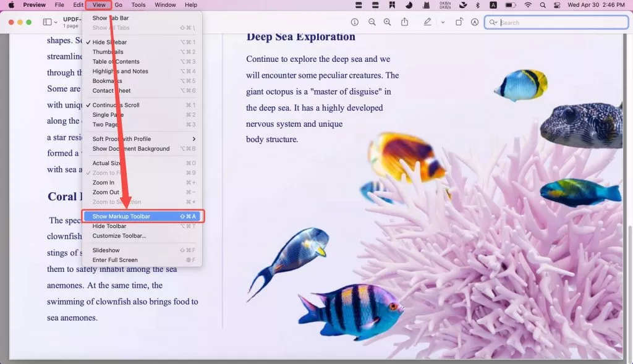
Task: Select the Markup pen icon
Action: [x=427, y=22]
